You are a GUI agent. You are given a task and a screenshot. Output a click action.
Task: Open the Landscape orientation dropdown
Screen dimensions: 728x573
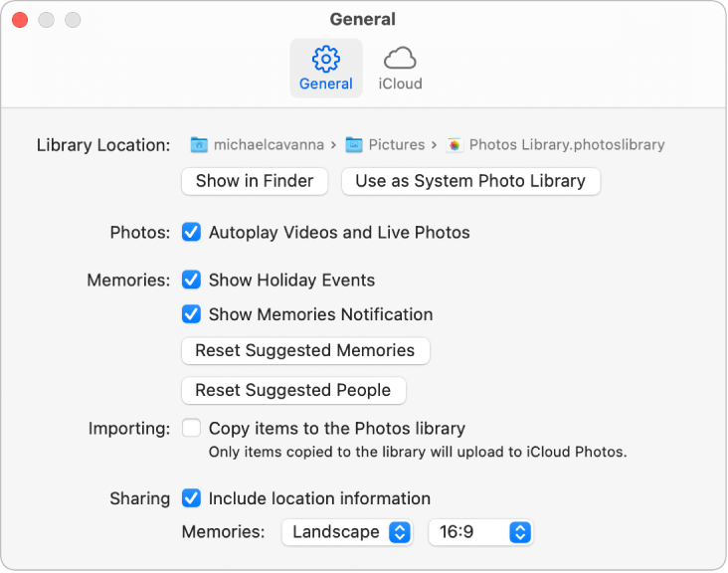pyautogui.click(x=347, y=532)
